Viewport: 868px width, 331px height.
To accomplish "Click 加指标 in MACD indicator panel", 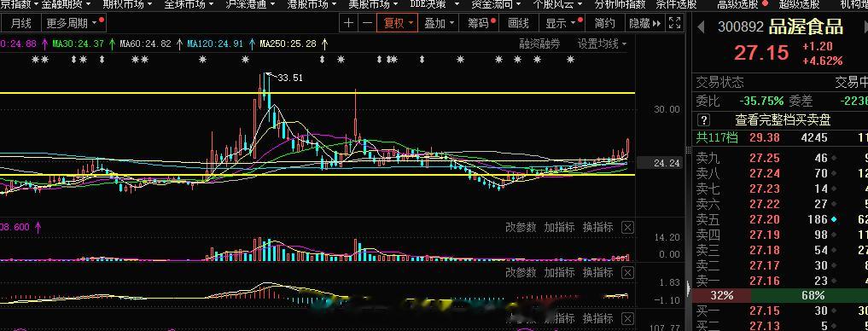I will point(559,272).
